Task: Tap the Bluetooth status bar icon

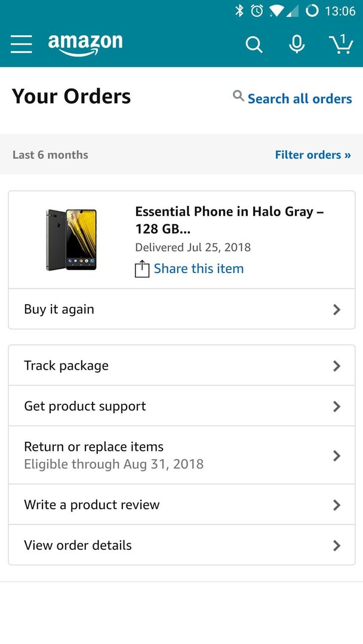Action: (x=239, y=11)
